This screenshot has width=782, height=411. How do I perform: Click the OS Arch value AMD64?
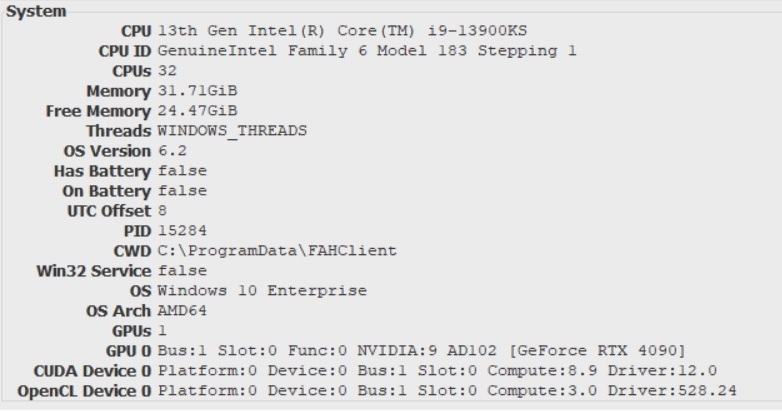[x=182, y=310]
